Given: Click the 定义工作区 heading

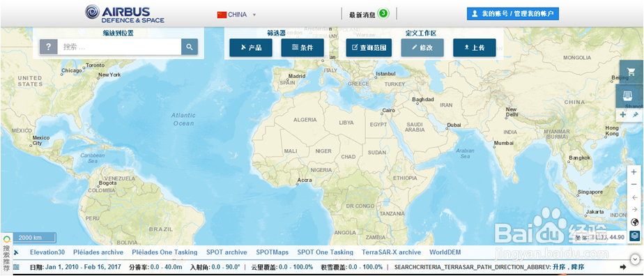Looking at the screenshot, I should pyautogui.click(x=421, y=33).
